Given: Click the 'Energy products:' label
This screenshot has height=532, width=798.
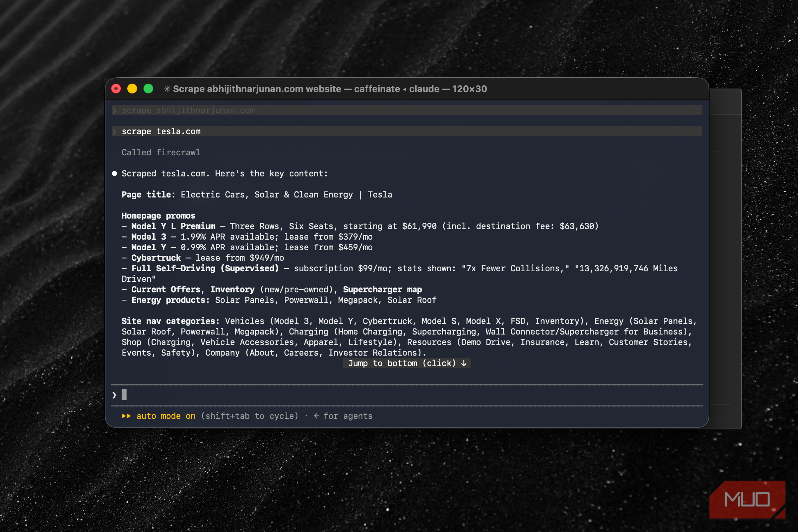Looking at the screenshot, I should tap(170, 300).
